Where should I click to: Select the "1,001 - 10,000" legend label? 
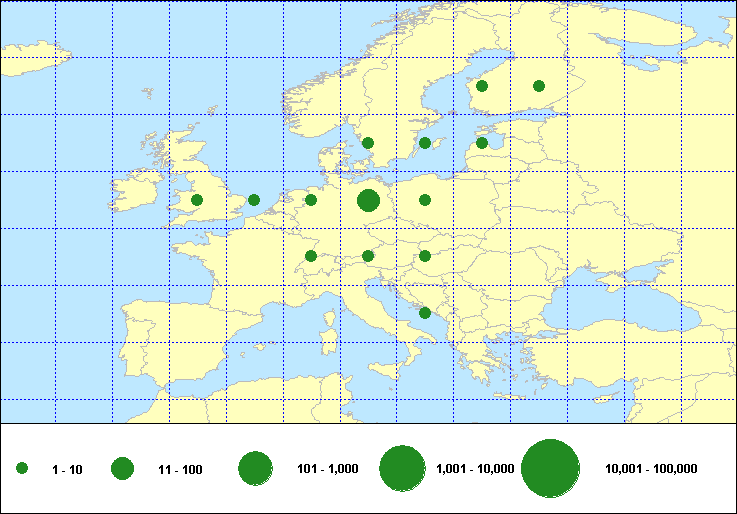coord(476,469)
